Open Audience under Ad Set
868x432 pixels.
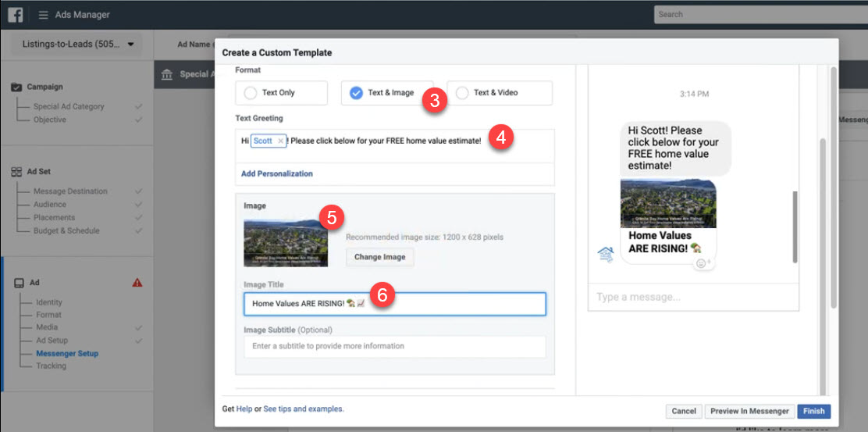pos(49,205)
